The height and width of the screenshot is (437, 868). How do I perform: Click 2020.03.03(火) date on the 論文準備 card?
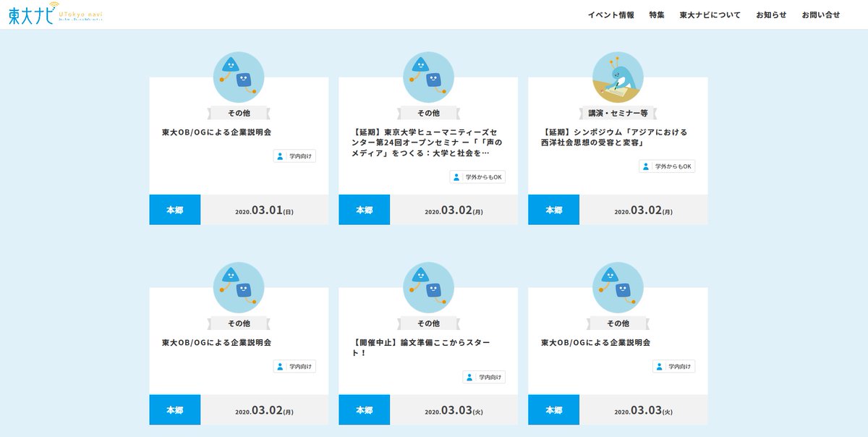coord(454,411)
